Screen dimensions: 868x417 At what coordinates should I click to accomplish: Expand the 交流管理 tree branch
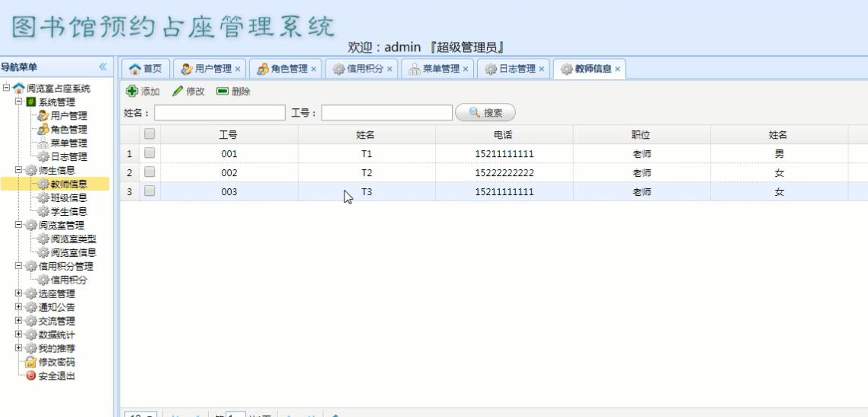click(x=19, y=321)
